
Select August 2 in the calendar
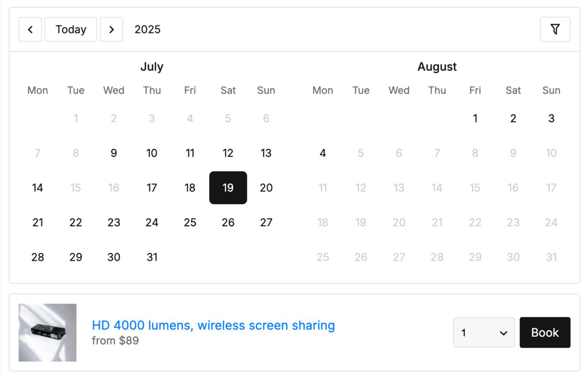click(513, 118)
